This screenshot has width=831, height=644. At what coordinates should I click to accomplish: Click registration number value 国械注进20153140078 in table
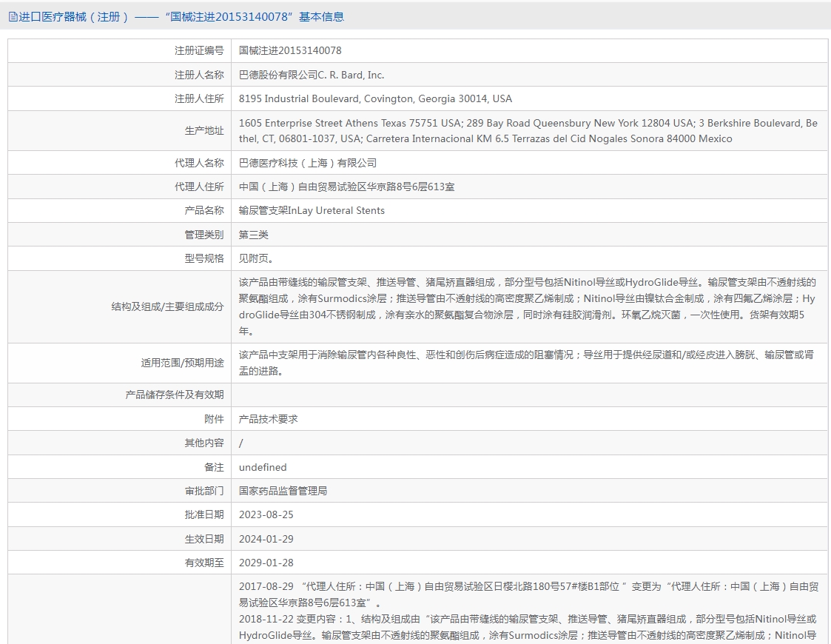(290, 51)
